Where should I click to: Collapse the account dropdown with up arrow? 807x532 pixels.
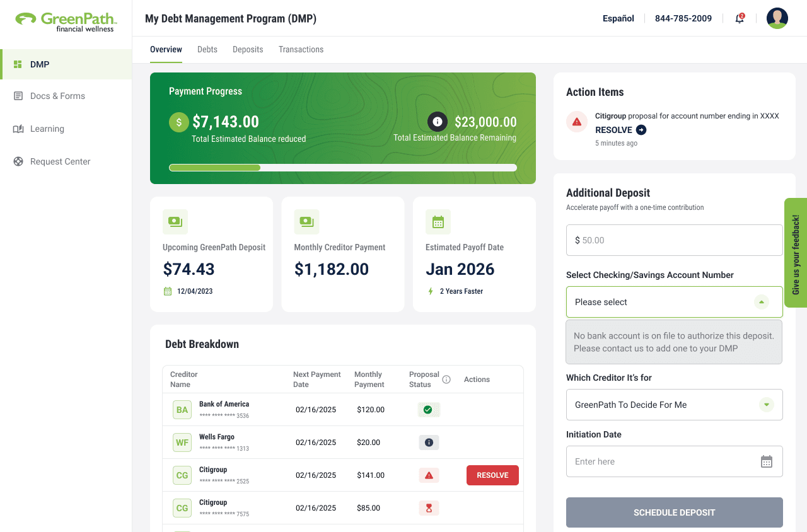(x=762, y=302)
